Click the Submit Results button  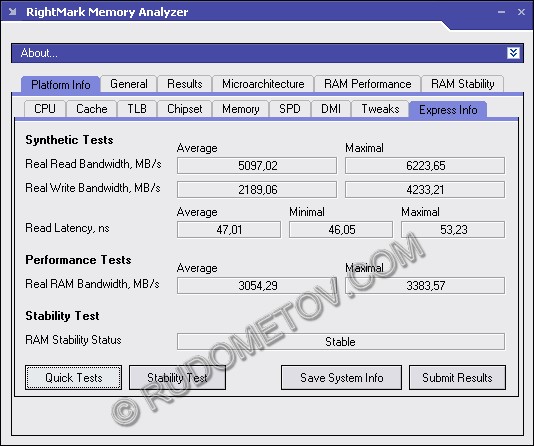457,378
